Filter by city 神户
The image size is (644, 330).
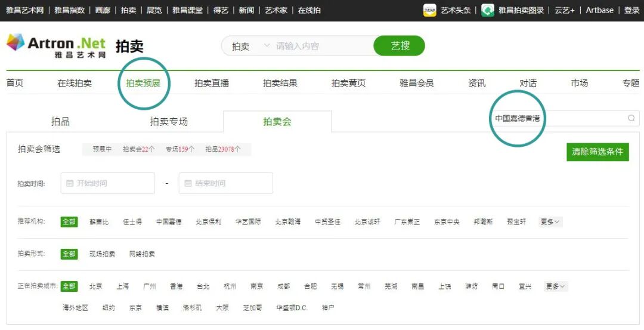tap(328, 307)
